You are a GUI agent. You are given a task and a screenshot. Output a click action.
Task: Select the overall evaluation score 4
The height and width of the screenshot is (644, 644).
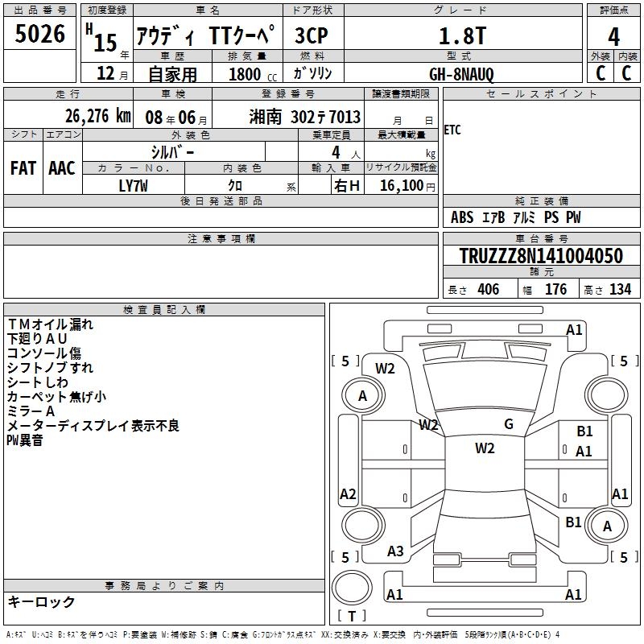coord(613,36)
